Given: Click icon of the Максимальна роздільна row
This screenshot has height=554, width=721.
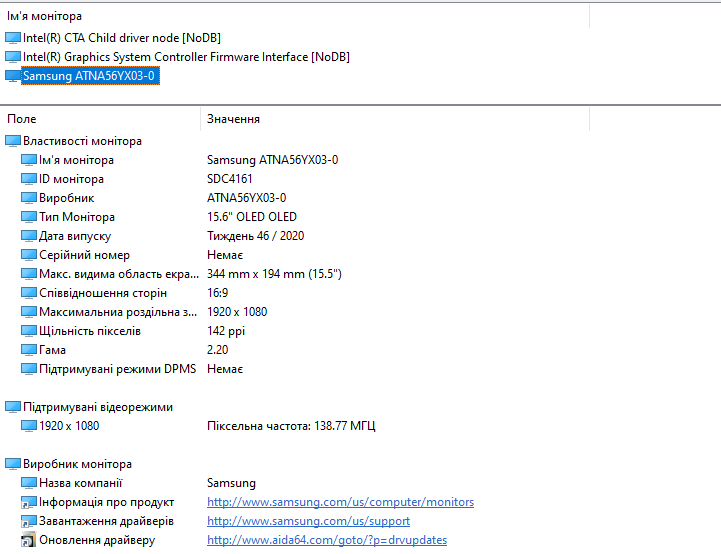Looking at the screenshot, I should click(x=29, y=312).
